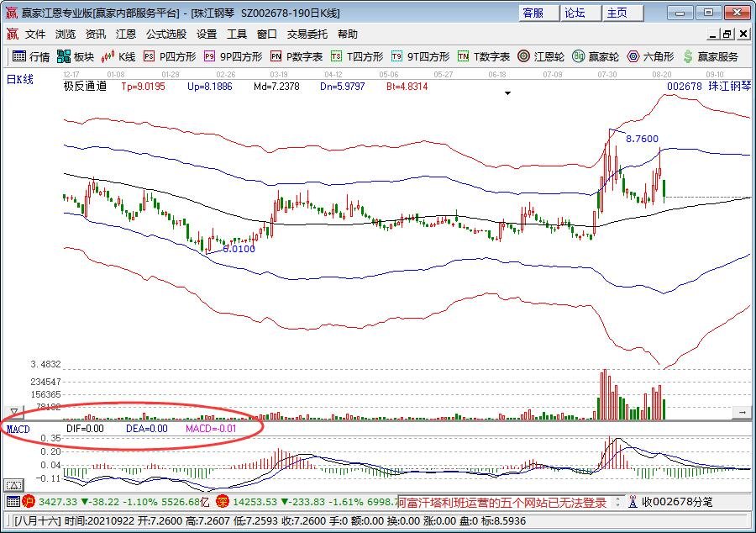Click the 深 Shenzhen index icon
Viewport: 756px width, 533px height.
[223, 502]
